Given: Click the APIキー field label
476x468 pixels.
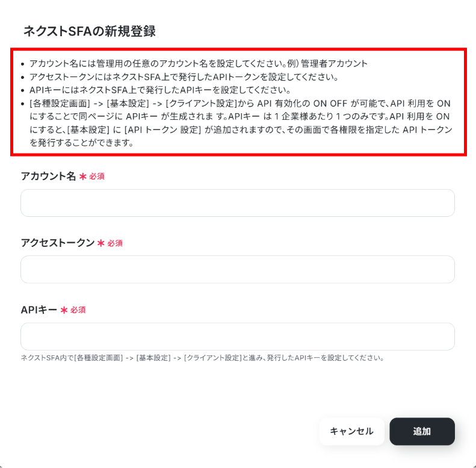Looking at the screenshot, I should (39, 310).
